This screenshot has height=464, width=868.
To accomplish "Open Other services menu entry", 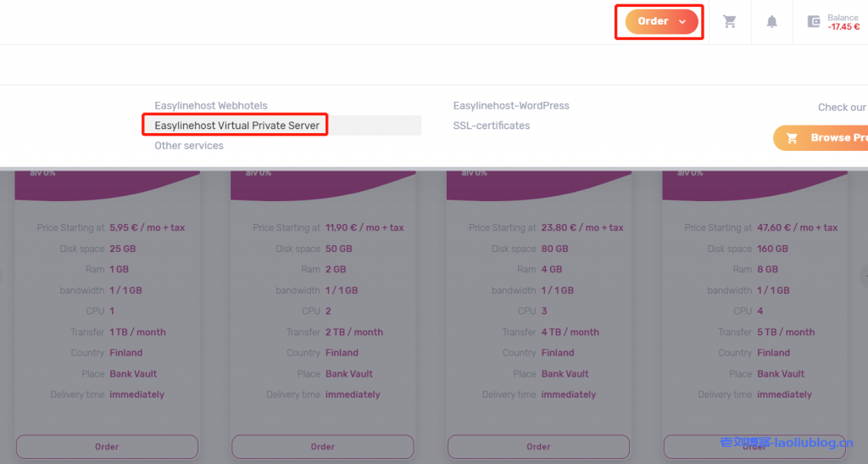I will point(189,146).
